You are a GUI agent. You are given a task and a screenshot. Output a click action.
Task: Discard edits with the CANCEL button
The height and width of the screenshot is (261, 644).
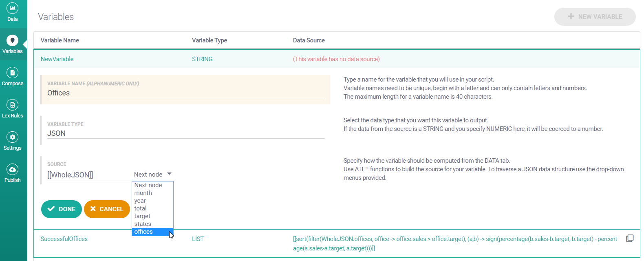[107, 209]
